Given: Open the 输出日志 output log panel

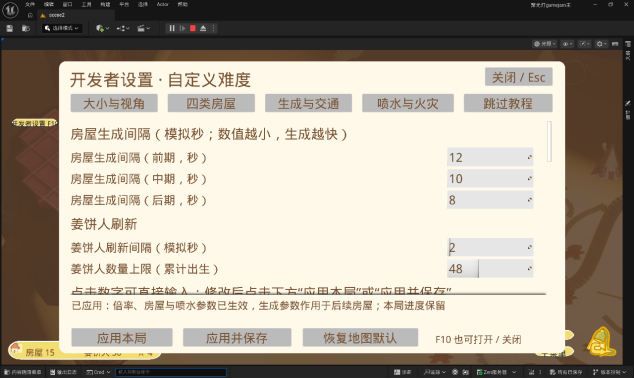Looking at the screenshot, I should [x=63, y=372].
